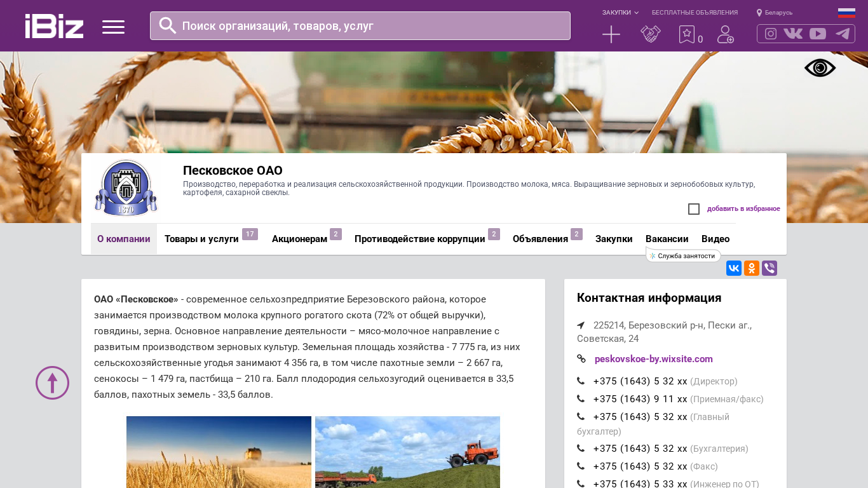
Task: Open the YouTube channel icon
Action: click(x=818, y=34)
